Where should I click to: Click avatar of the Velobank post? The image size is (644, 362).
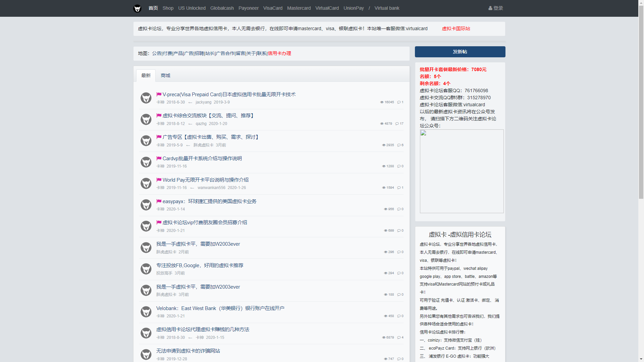pyautogui.click(x=146, y=312)
